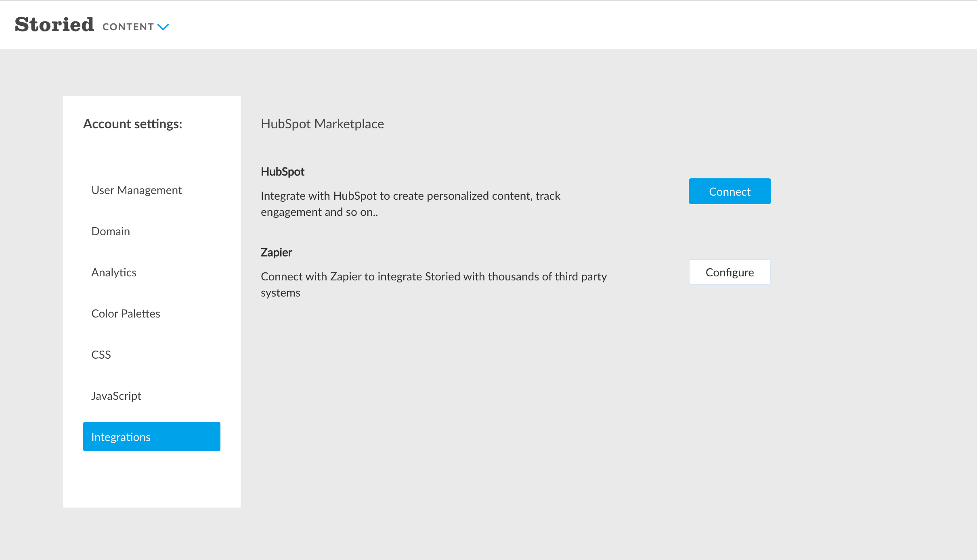Expand the CONTENT dropdown chevron
The image size is (977, 560).
point(163,27)
